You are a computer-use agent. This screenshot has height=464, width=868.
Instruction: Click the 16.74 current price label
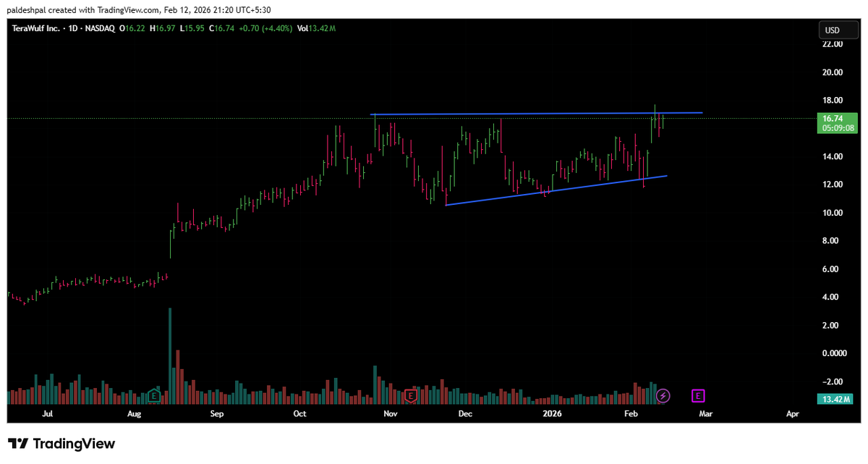coord(833,118)
